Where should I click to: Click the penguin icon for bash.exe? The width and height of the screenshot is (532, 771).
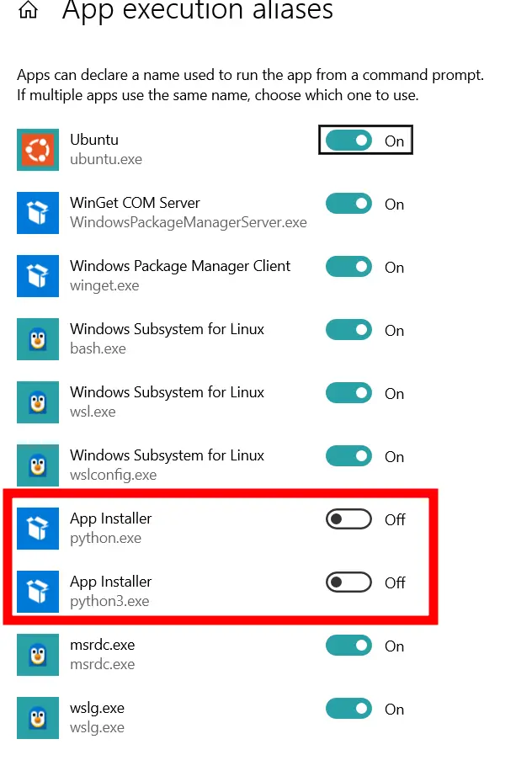[x=38, y=339]
